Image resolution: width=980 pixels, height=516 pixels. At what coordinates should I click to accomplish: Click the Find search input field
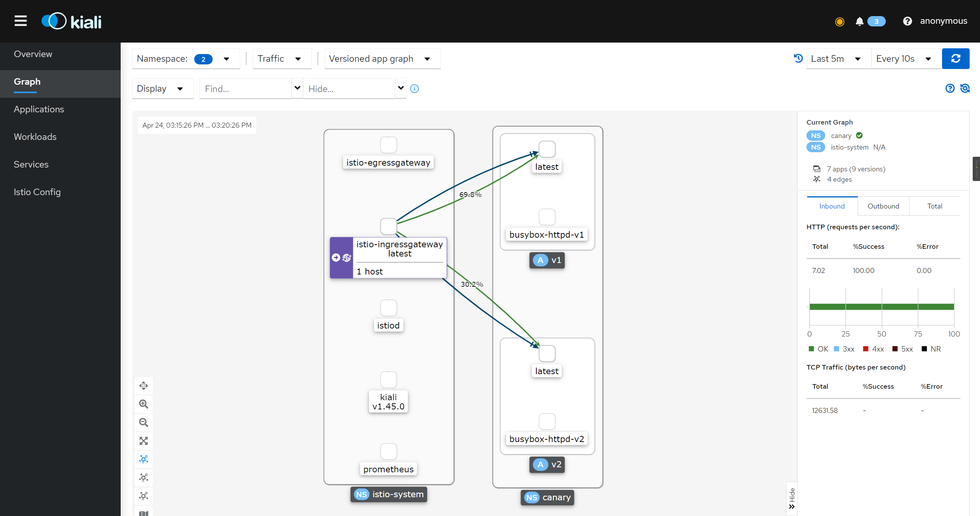[249, 88]
